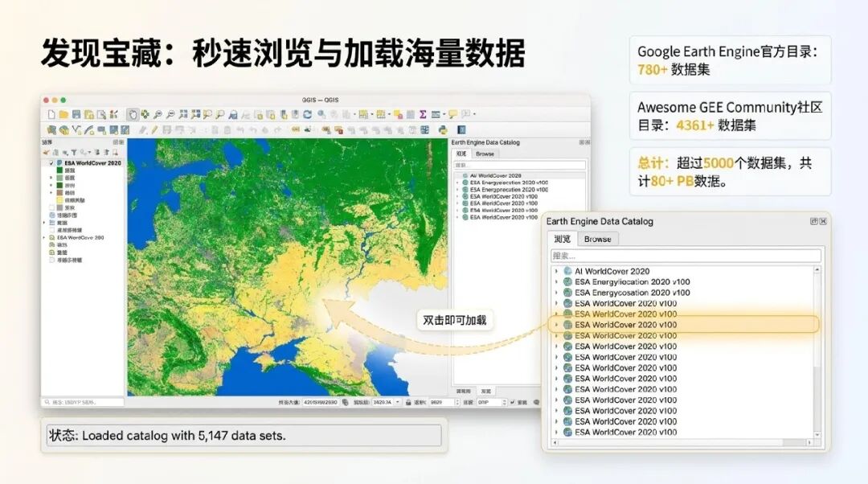Click the coordinate field in status bar
The height and width of the screenshot is (484, 868).
[x=321, y=402]
